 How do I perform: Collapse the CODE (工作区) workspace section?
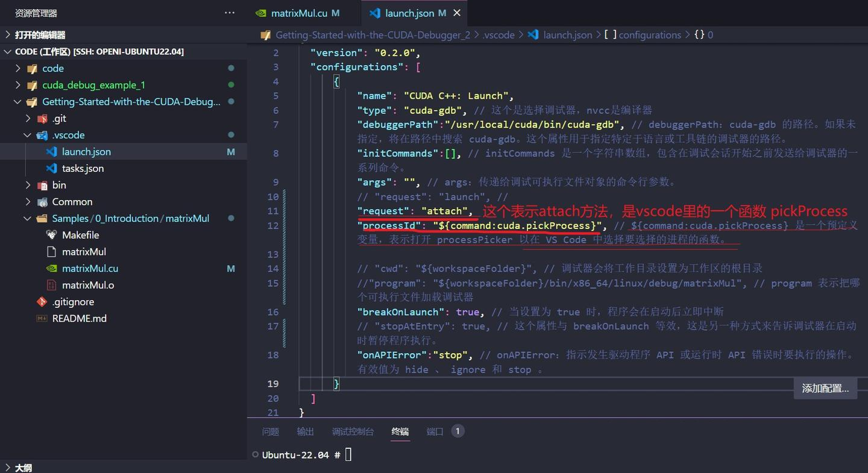pyautogui.click(x=8, y=52)
